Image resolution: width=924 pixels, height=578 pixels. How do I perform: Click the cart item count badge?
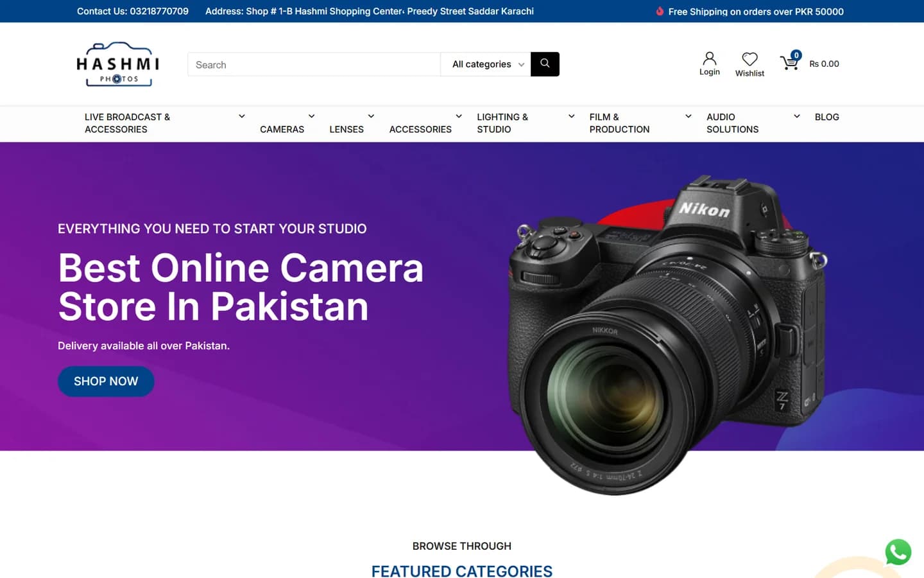(796, 55)
